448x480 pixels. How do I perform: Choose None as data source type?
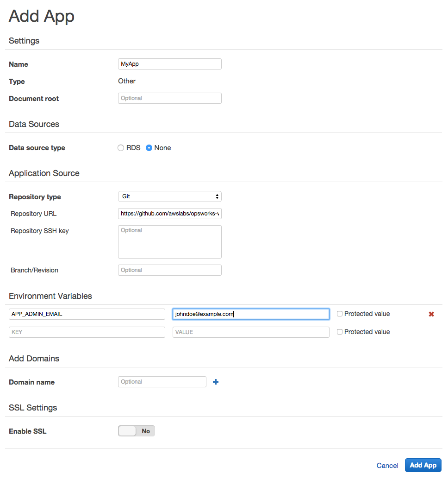coord(149,148)
